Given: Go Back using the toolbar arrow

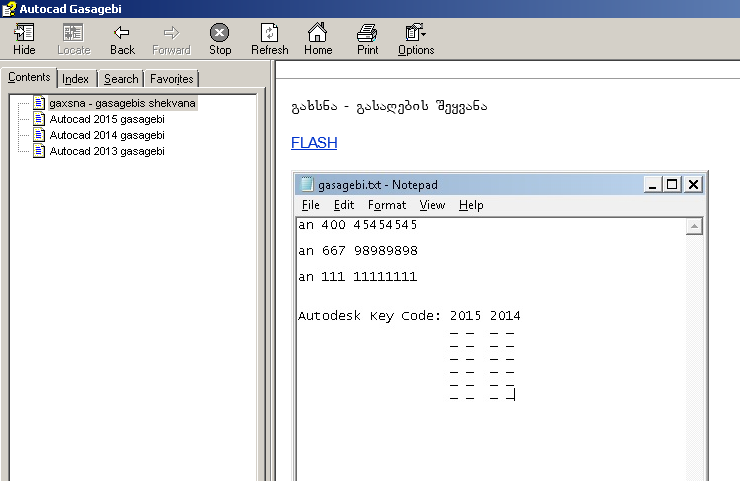Looking at the screenshot, I should tap(122, 40).
